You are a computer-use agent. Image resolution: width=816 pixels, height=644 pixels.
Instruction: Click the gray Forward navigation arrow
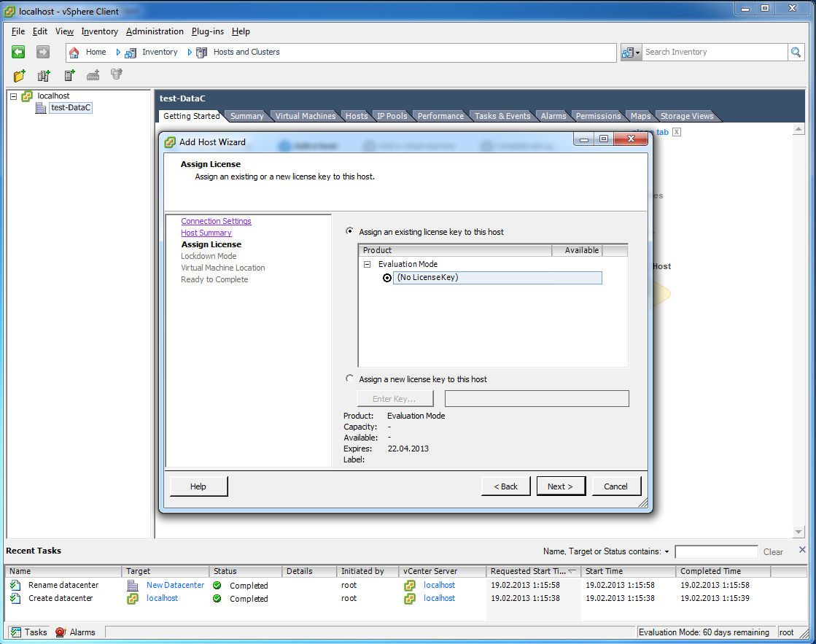coord(43,52)
